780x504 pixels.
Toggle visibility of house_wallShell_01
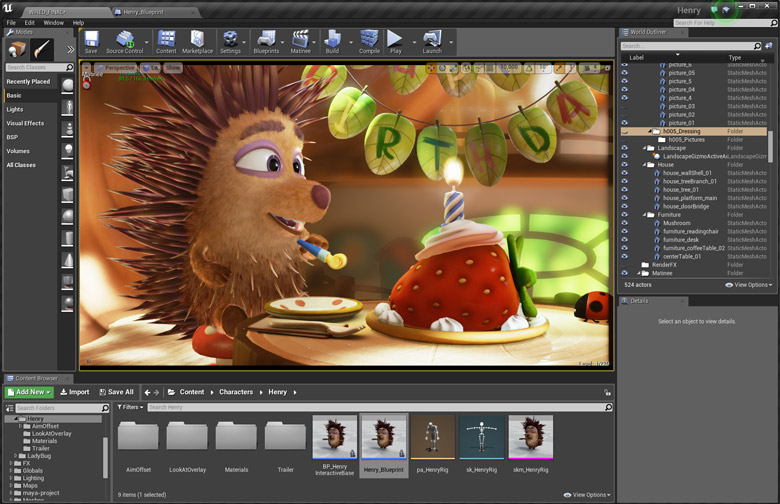(625, 173)
